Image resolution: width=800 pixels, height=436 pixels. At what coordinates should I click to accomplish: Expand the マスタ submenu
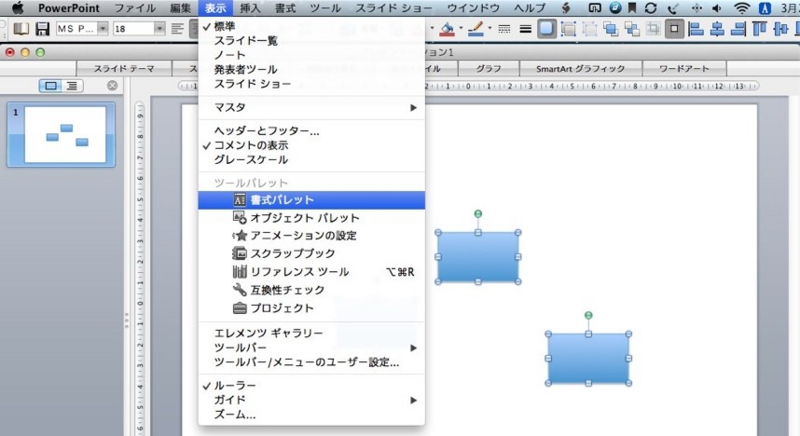pyautogui.click(x=311, y=108)
